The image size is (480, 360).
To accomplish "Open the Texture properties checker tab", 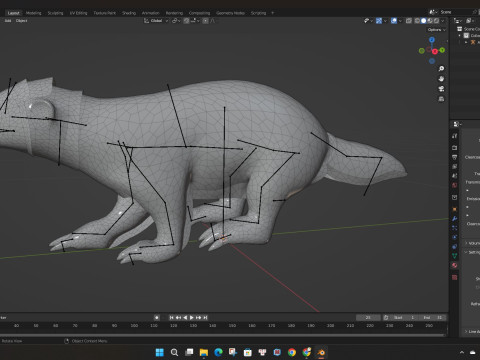I will [x=455, y=277].
